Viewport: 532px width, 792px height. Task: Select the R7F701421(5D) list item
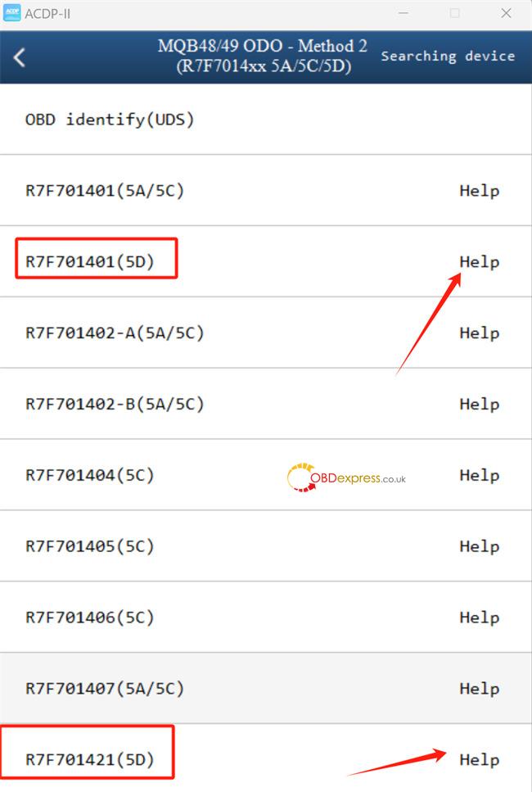pyautogui.click(x=266, y=758)
